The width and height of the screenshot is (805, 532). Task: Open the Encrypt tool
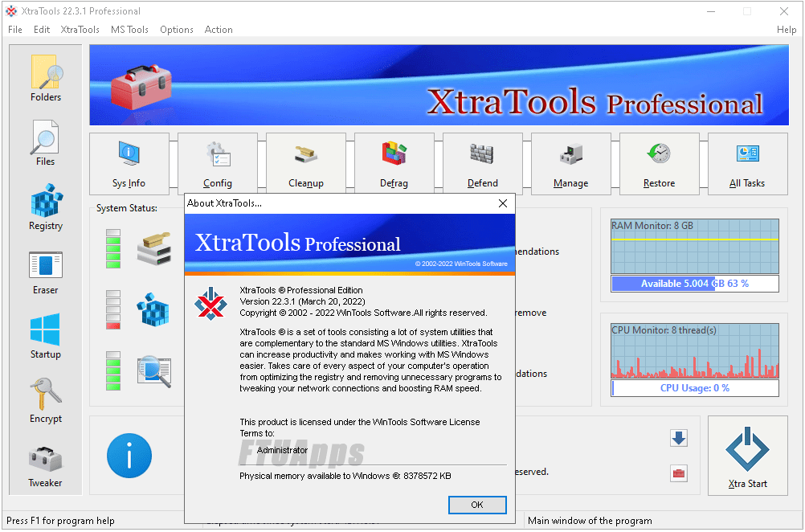46,400
